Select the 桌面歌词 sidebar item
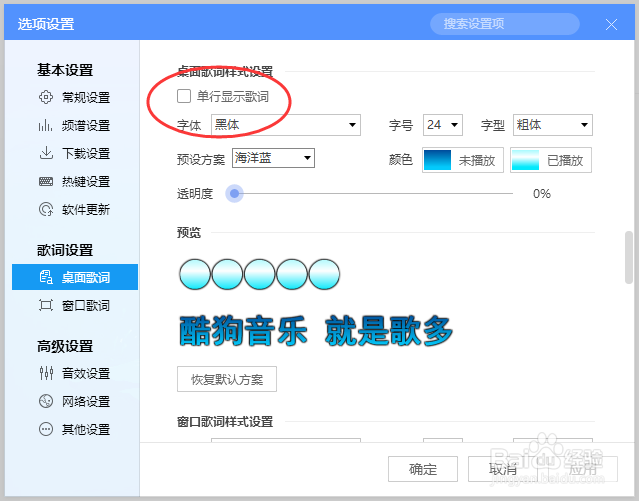Image resolution: width=639 pixels, height=501 pixels. click(75, 277)
